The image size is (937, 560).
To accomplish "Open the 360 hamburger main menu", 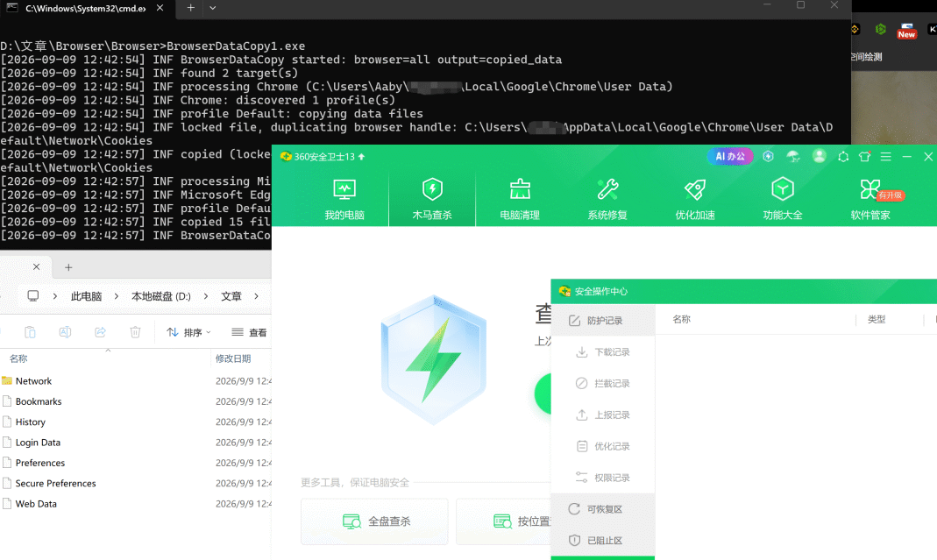I will 885,157.
